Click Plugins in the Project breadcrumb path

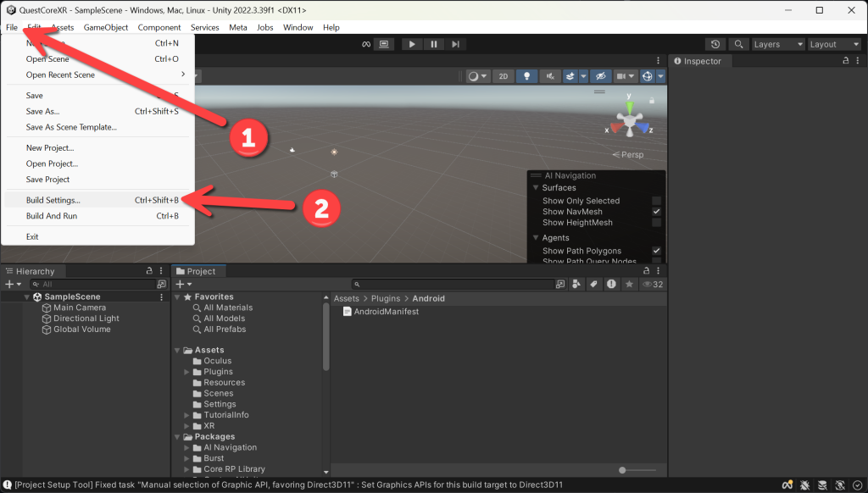[386, 298]
